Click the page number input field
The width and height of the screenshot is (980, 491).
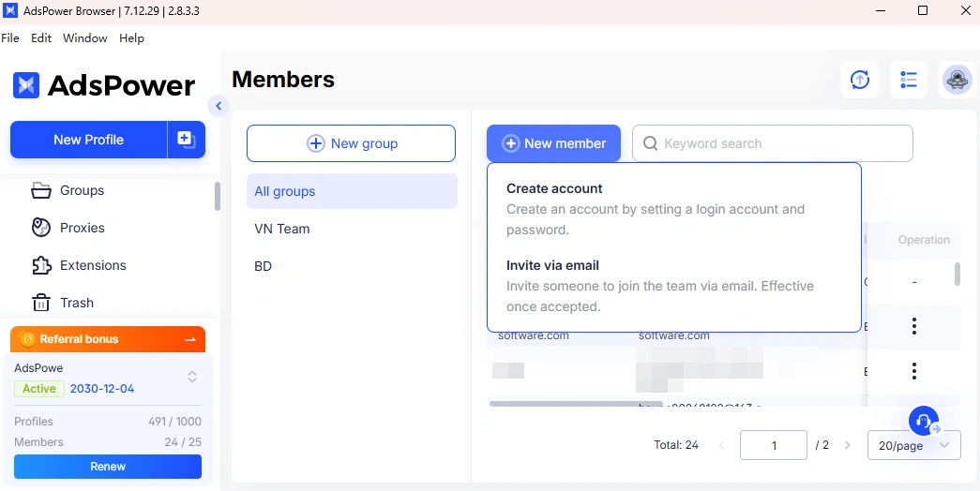(774, 445)
